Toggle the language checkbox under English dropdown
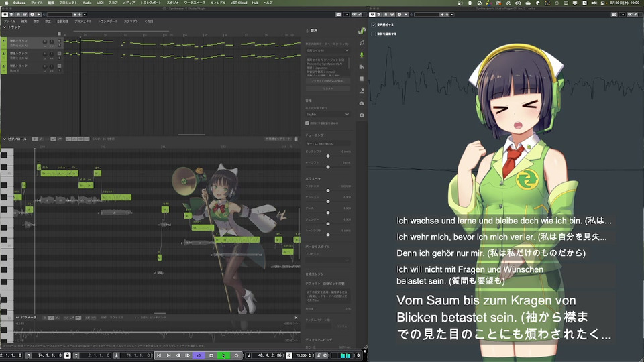Viewport: 644px width, 362px height. click(307, 123)
